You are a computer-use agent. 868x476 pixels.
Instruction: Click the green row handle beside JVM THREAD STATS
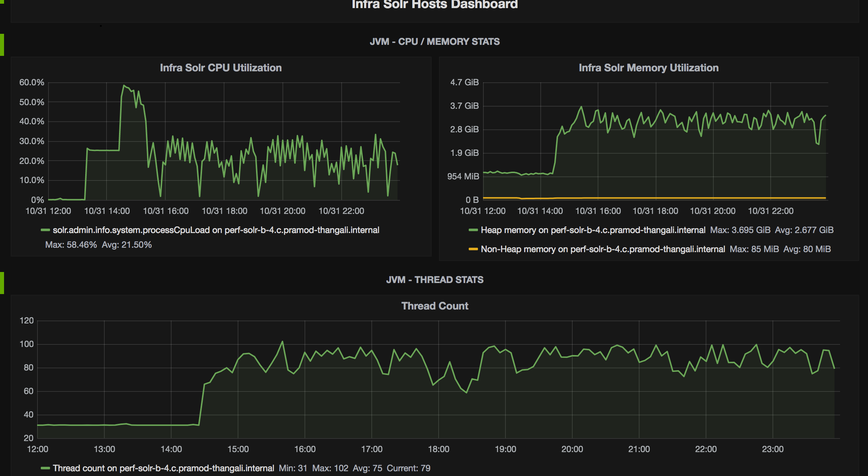[2, 283]
